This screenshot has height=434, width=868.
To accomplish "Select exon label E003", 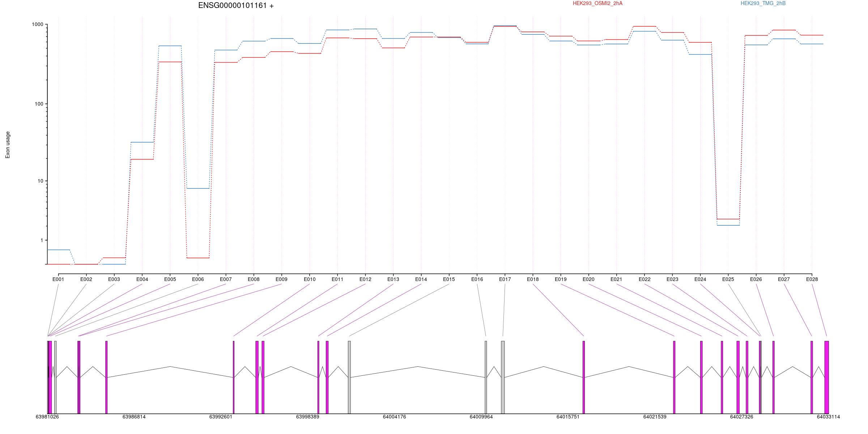I will (114, 279).
